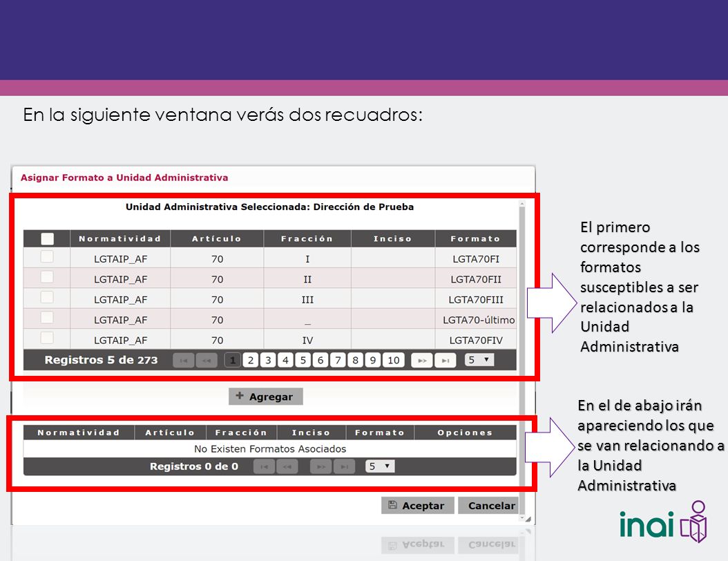728x561 pixels.
Task: Open rows-per-page dropdown in lower table
Action: [380, 466]
